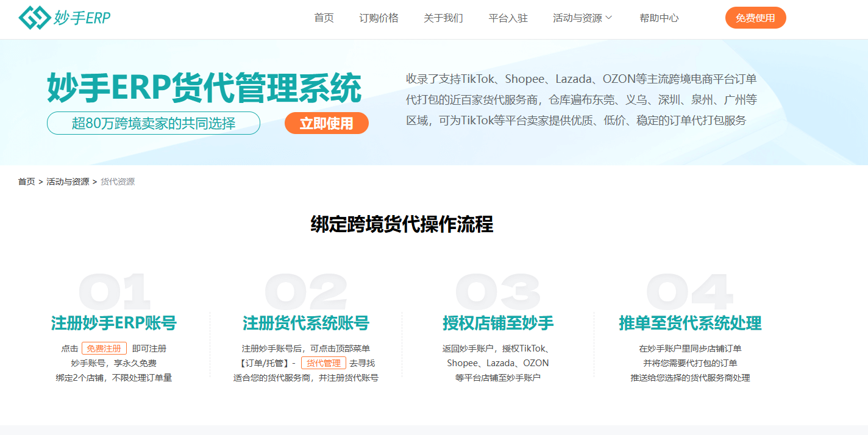The height and width of the screenshot is (435, 868).
Task: Click the 注册货代系统账号 step heading
Action: 306,323
